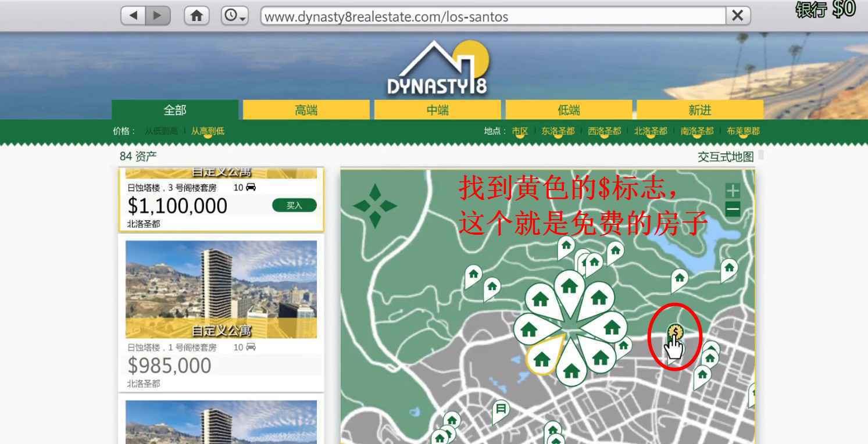Click the garage-door pin on the map
The width and height of the screenshot is (868, 444).
tap(501, 410)
